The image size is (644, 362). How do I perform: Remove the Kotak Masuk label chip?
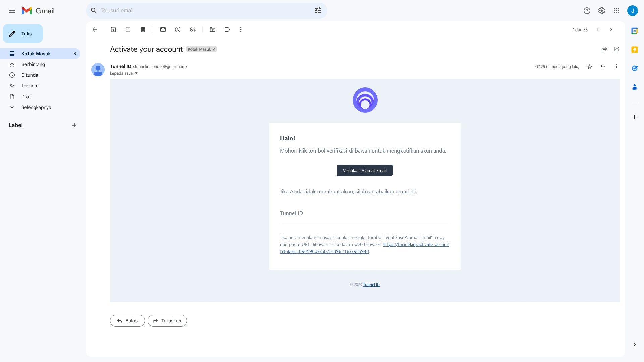coord(214,49)
